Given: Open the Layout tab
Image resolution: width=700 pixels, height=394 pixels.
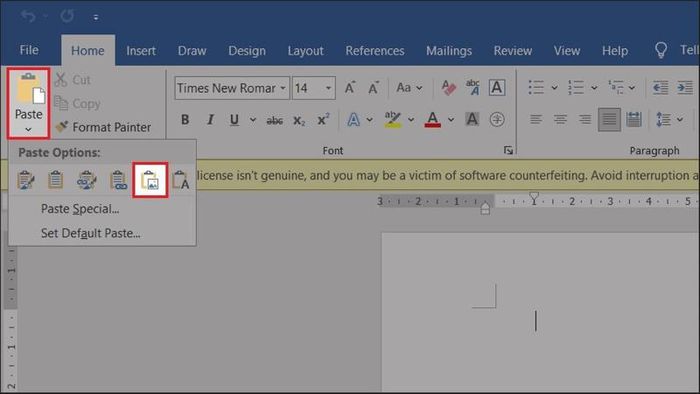Looking at the screenshot, I should (305, 51).
